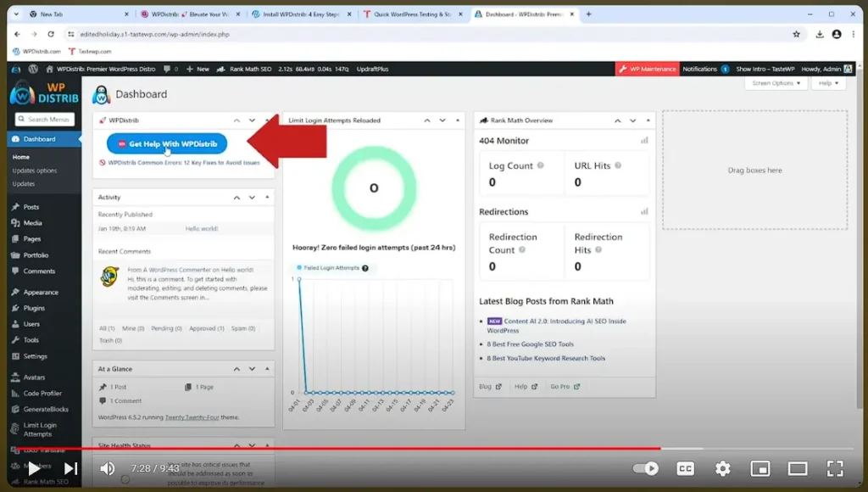Click Log Count help tooltip icon
This screenshot has width=868, height=492.
[x=540, y=165]
